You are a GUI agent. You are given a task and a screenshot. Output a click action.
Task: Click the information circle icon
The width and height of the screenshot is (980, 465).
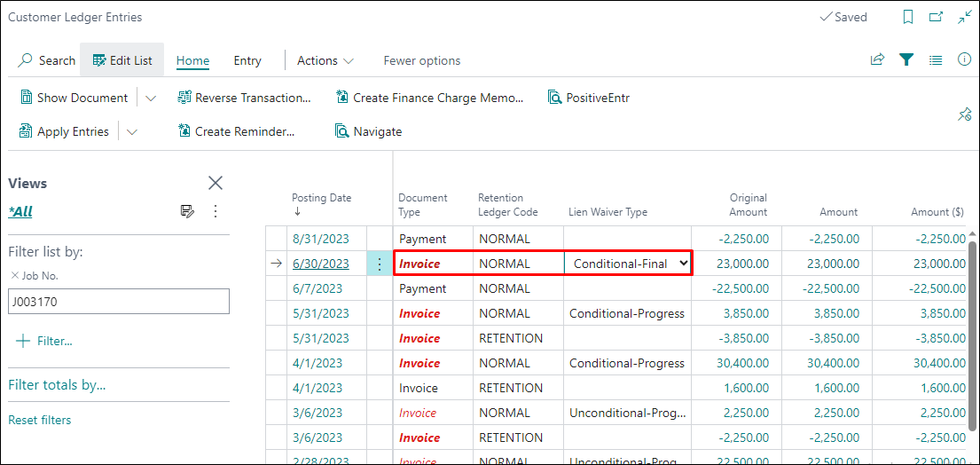point(964,59)
